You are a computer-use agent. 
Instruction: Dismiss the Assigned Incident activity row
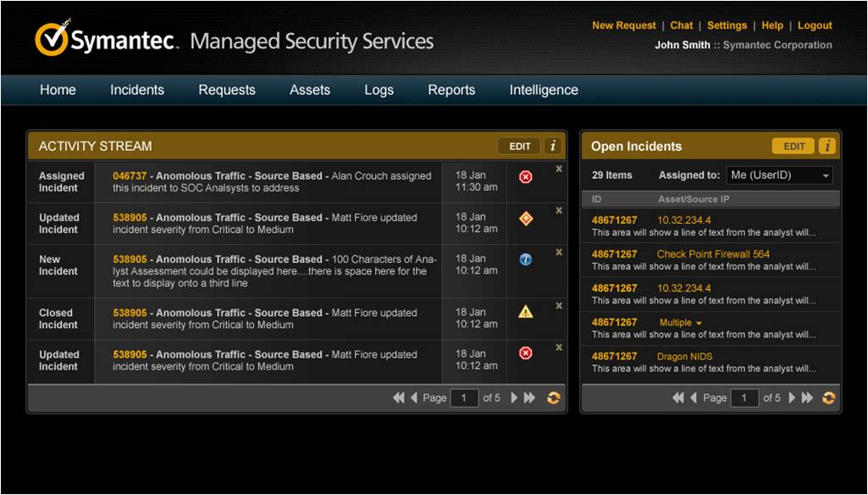[x=559, y=169]
